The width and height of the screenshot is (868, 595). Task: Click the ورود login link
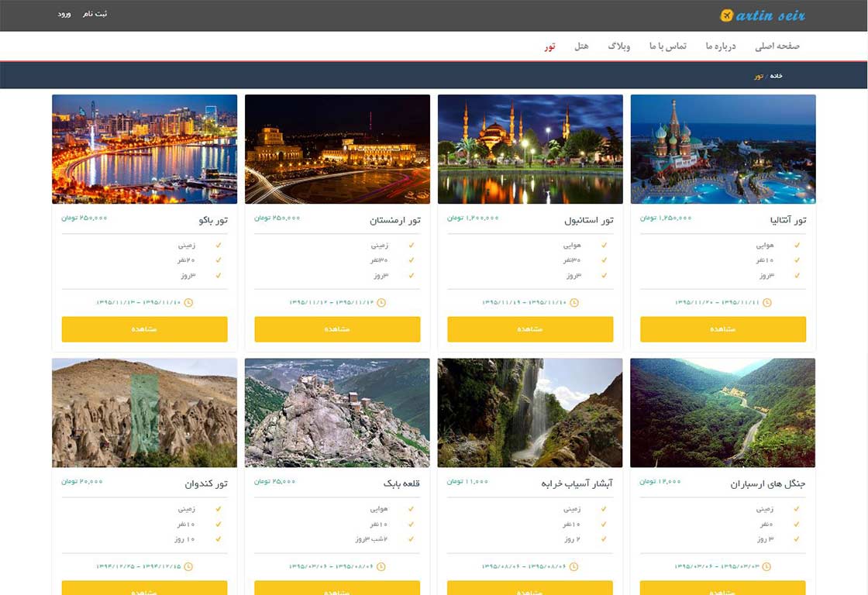[x=64, y=14]
